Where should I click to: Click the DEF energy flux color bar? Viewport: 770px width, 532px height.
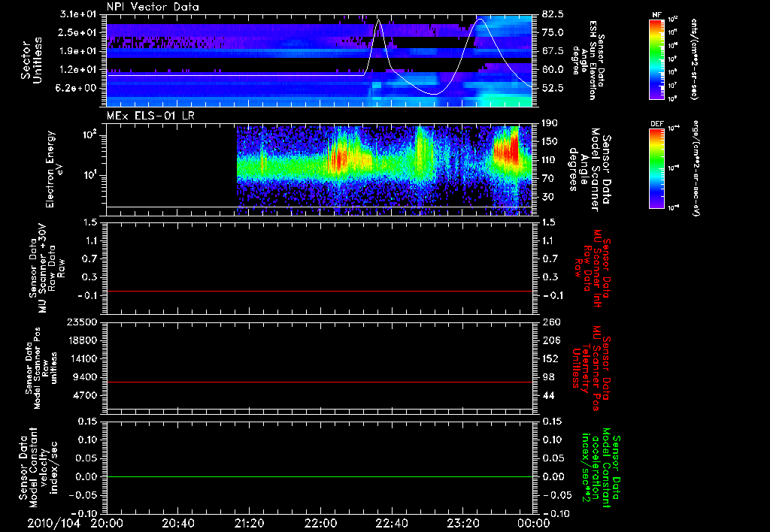pos(656,168)
